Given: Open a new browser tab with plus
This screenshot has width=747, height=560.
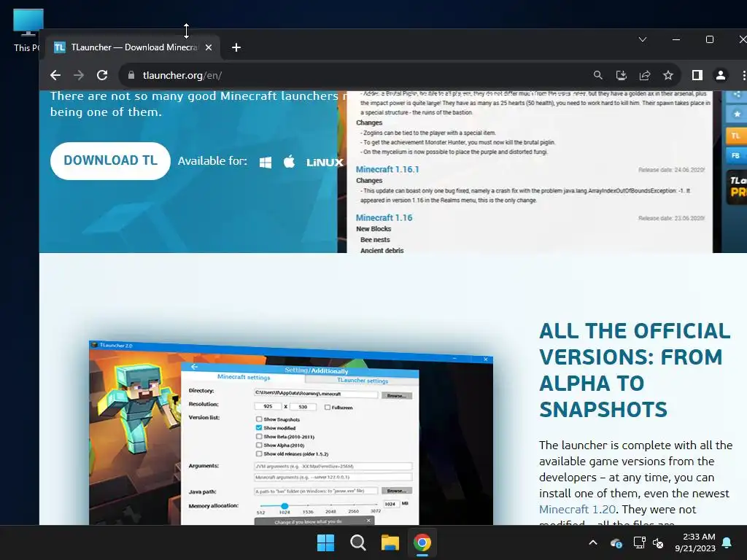Looking at the screenshot, I should tap(236, 47).
